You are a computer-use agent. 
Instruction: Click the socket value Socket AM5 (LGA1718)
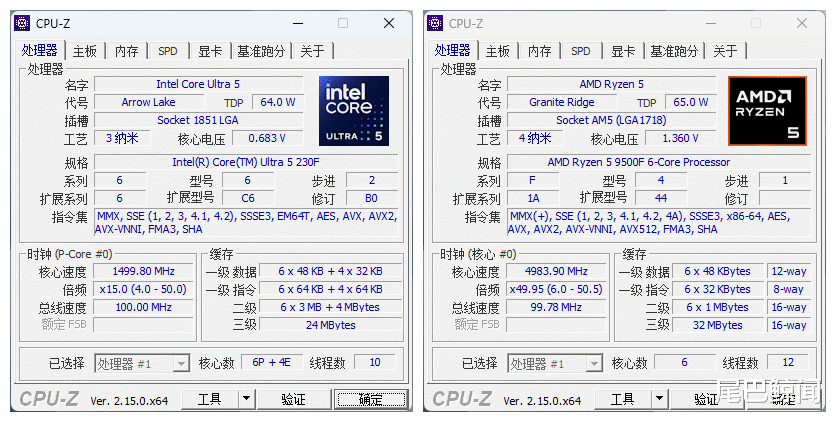(612, 120)
